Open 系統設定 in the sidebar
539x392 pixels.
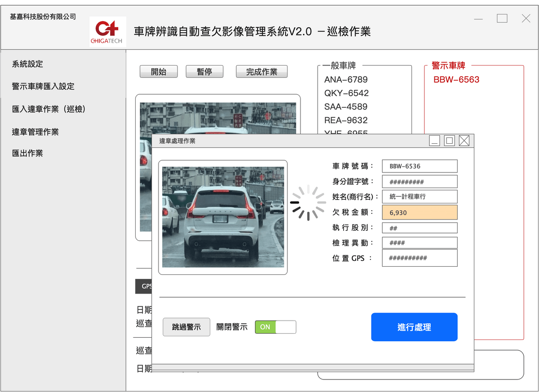pos(27,64)
